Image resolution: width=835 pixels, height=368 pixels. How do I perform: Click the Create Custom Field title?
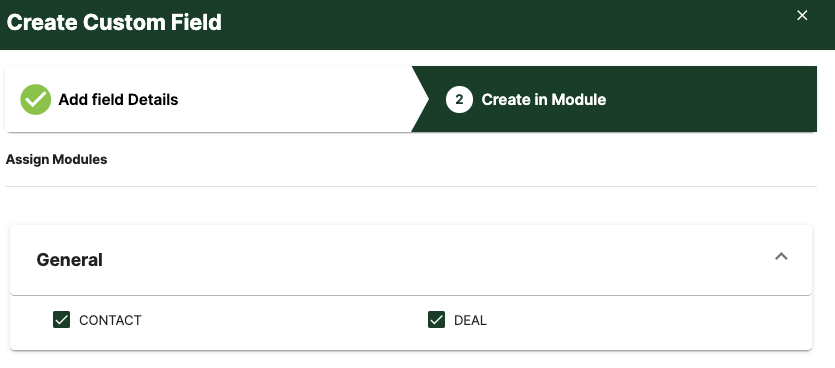pos(114,23)
